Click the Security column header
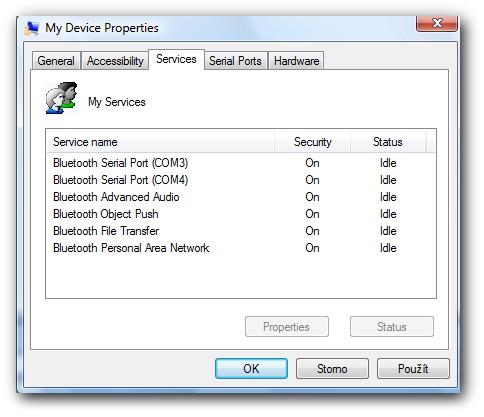Viewport: 484px width, 417px height. click(x=312, y=142)
